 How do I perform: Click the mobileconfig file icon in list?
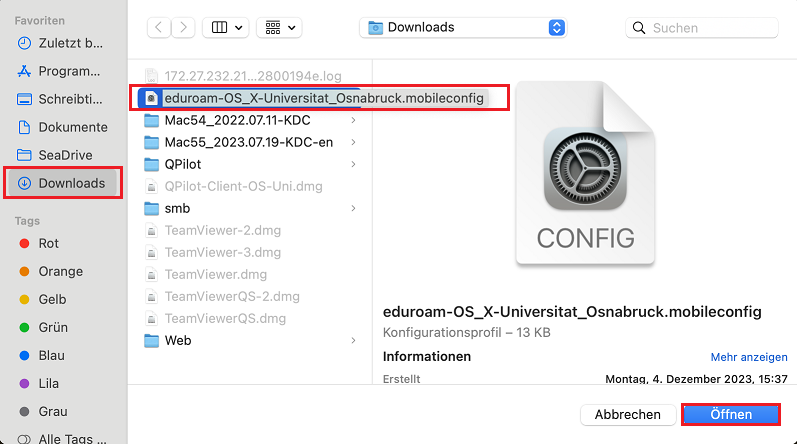151,98
